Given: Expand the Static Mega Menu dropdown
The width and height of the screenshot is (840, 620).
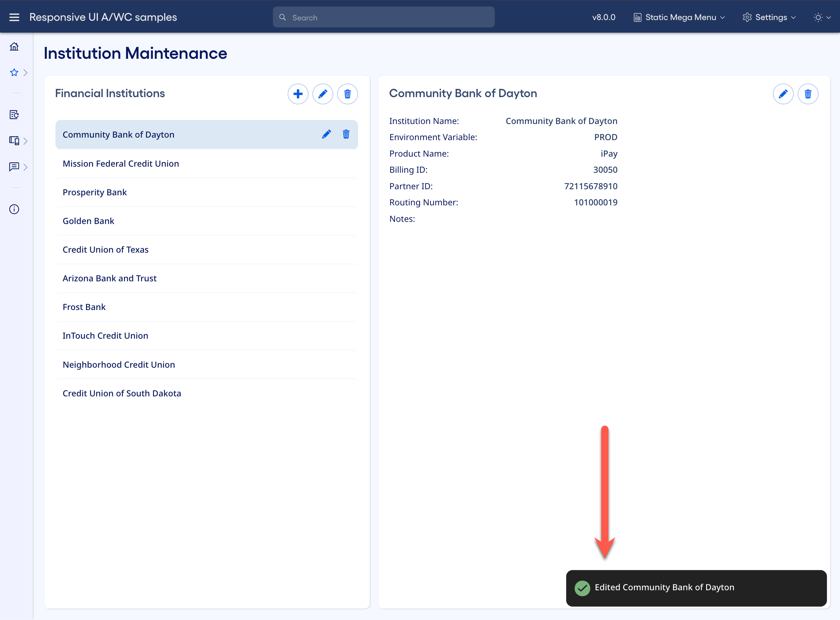Looking at the screenshot, I should (679, 17).
